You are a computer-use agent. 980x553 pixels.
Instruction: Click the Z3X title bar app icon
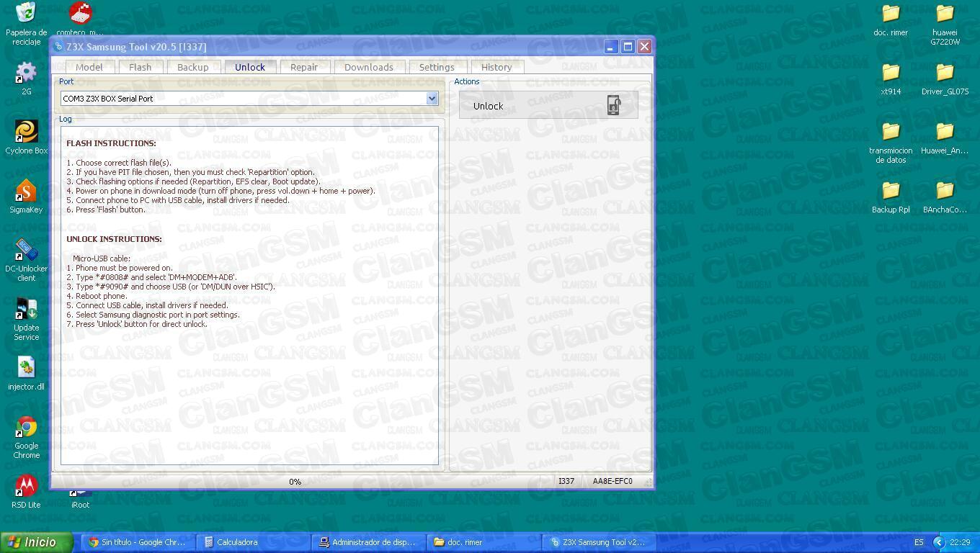click(58, 47)
